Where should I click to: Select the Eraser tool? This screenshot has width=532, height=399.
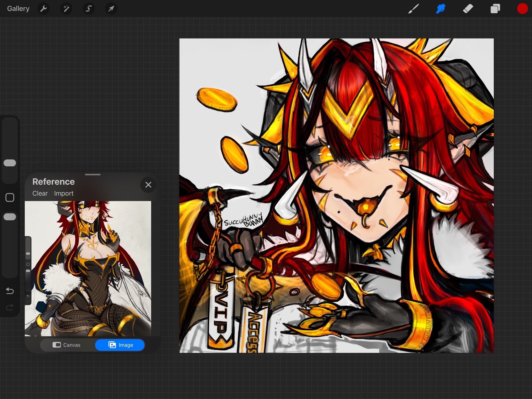pos(468,9)
